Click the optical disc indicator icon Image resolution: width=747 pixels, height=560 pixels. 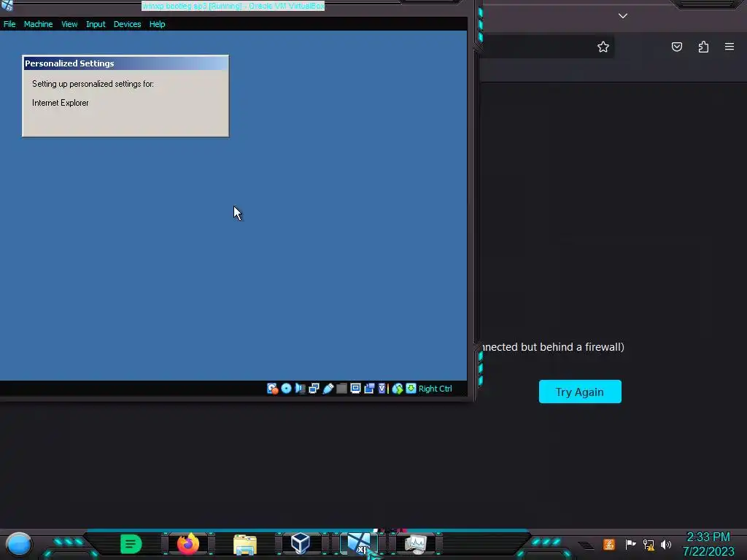[x=286, y=389]
